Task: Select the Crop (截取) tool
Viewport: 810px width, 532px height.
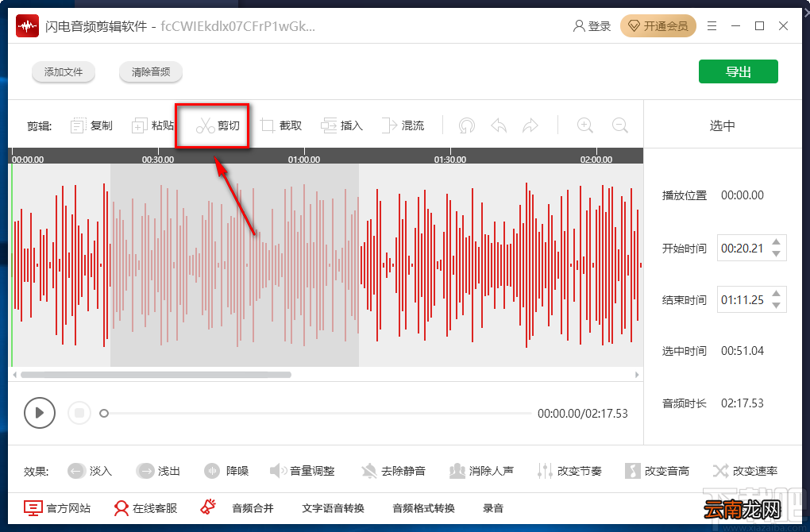Action: click(281, 125)
